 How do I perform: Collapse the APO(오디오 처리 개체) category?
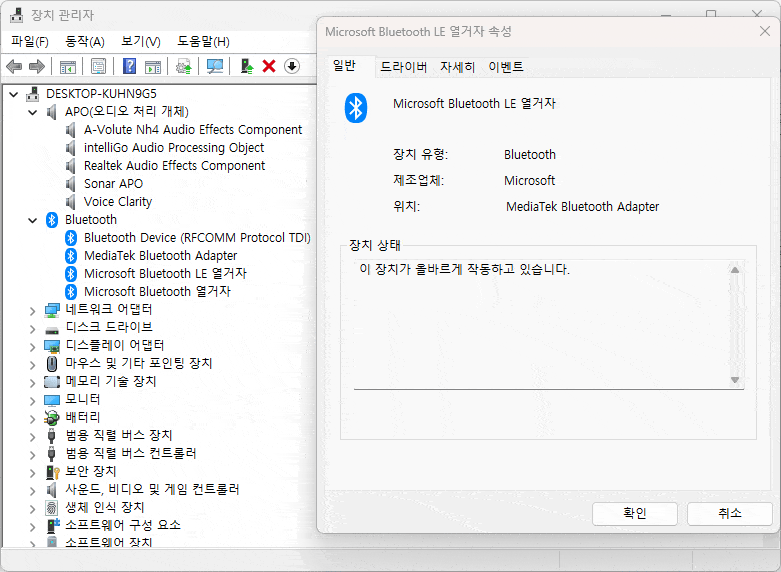[x=33, y=112]
